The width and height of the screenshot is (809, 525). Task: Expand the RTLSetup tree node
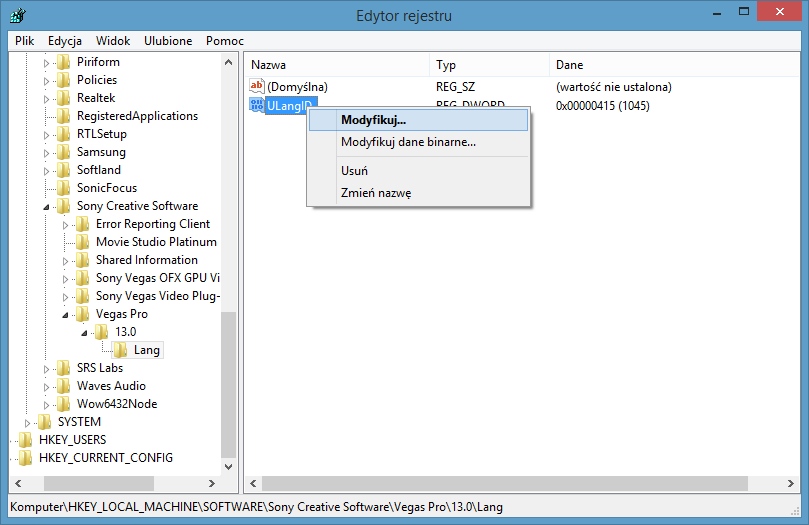pos(46,135)
